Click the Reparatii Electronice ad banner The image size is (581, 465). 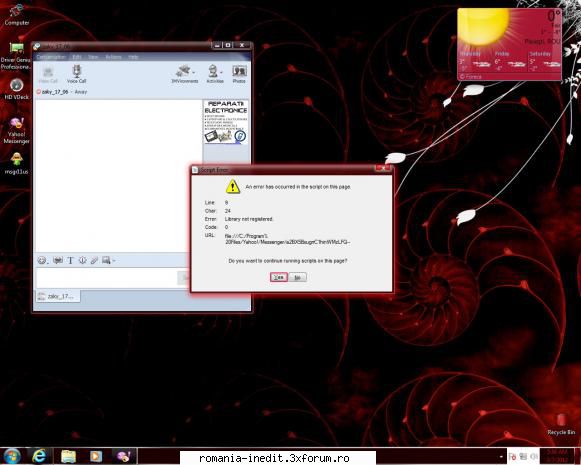click(226, 122)
